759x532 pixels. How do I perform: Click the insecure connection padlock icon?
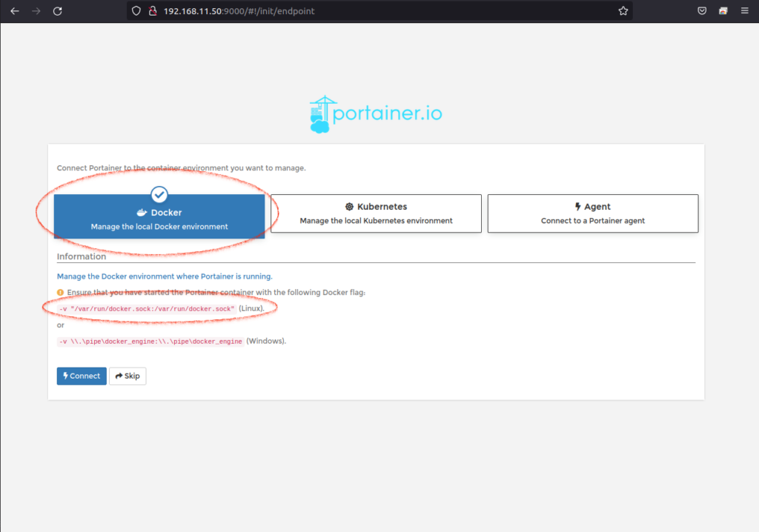tap(153, 10)
